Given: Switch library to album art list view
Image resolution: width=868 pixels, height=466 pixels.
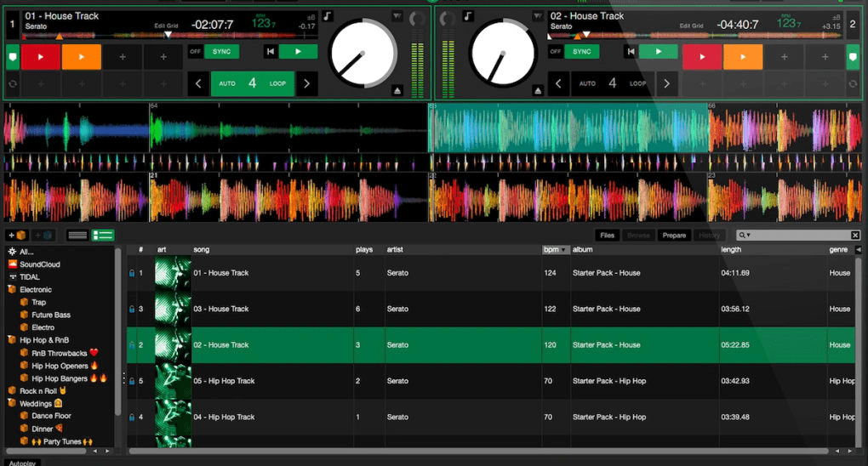Looking at the screenshot, I should pos(102,236).
